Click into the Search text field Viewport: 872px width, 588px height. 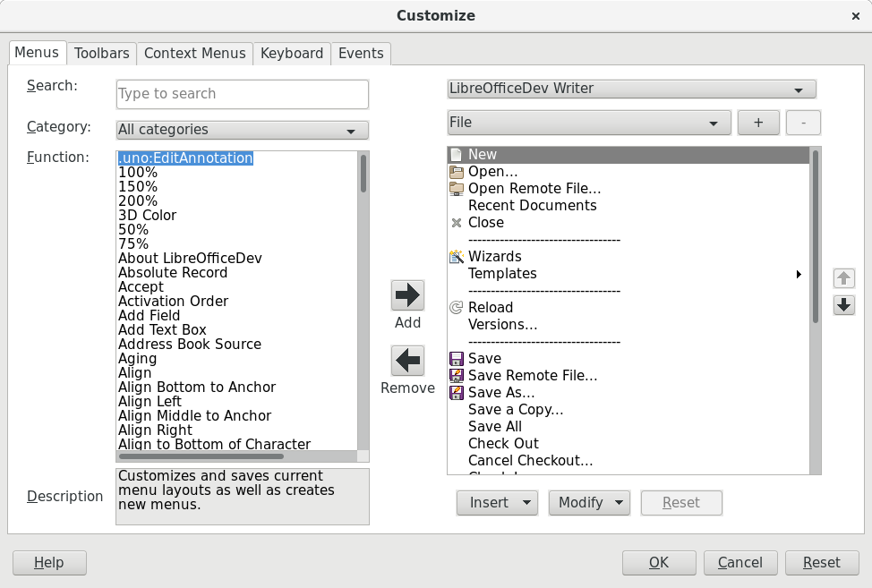pyautogui.click(x=242, y=94)
